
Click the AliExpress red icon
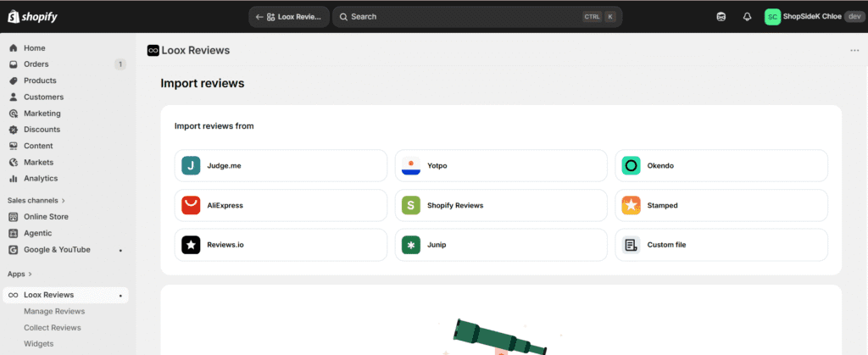191,205
